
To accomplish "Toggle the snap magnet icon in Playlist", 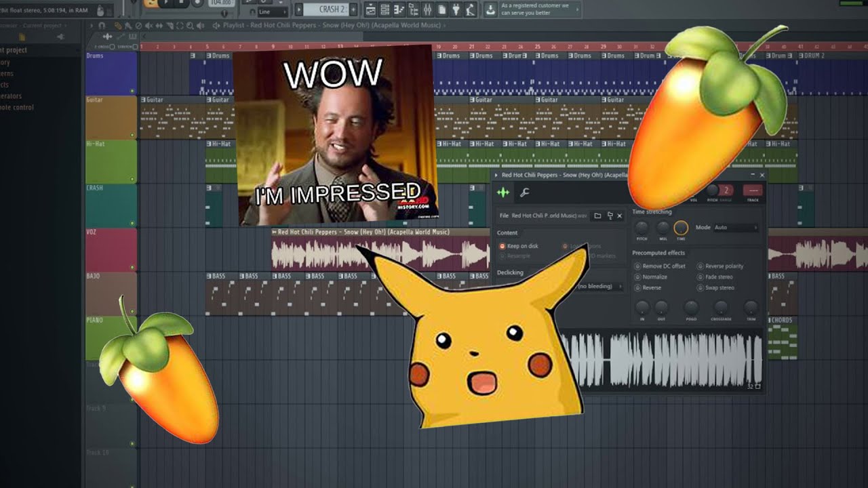I will coord(102,26).
